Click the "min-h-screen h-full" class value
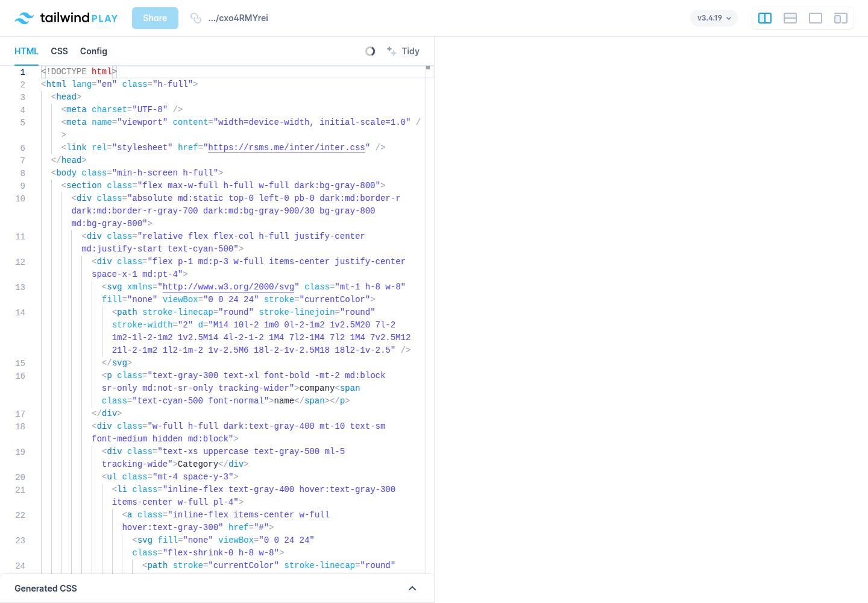868x603 pixels. pyautogui.click(x=165, y=172)
